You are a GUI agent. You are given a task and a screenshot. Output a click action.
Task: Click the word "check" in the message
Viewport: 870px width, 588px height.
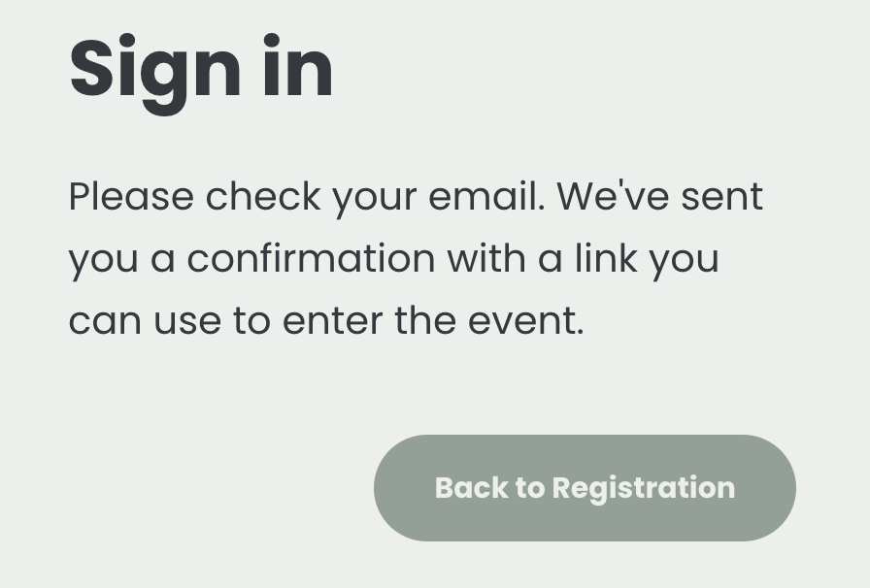click(263, 196)
